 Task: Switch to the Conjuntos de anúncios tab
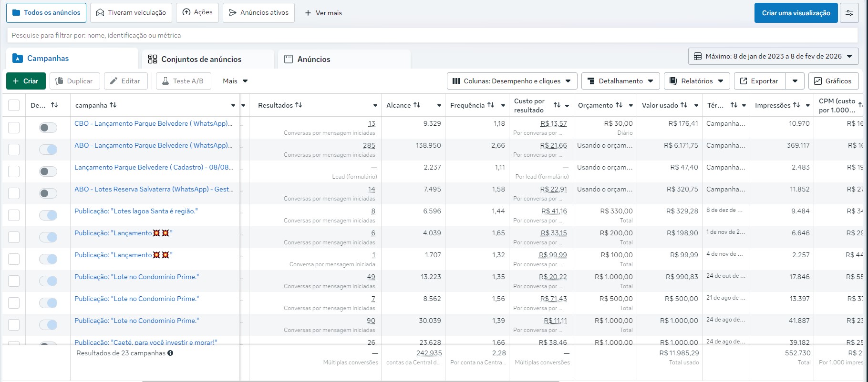tap(201, 59)
